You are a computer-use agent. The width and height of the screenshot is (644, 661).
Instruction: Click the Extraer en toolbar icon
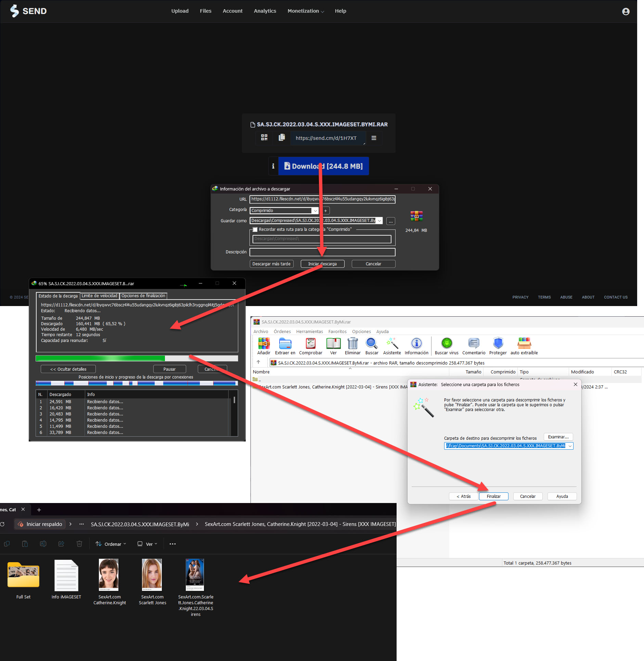[285, 346]
